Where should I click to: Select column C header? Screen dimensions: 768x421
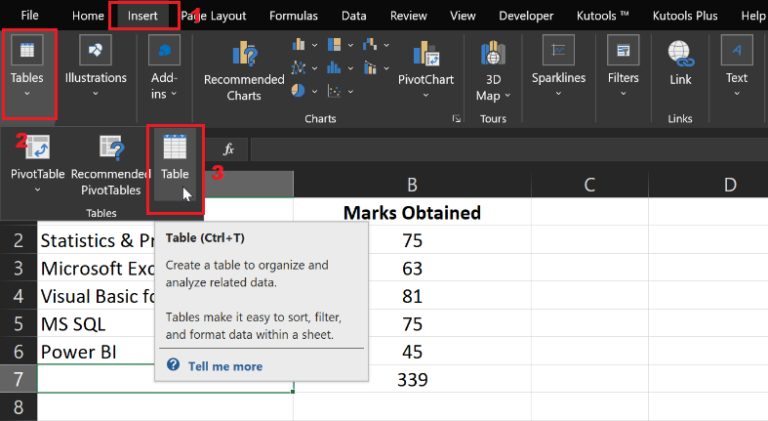point(590,184)
